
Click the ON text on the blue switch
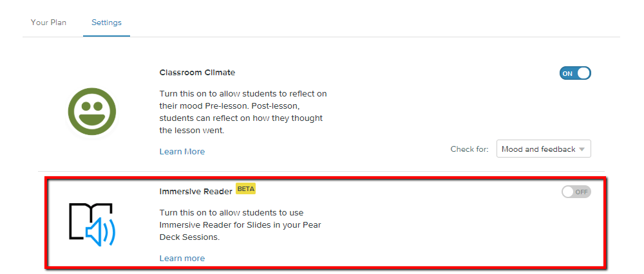coord(567,73)
